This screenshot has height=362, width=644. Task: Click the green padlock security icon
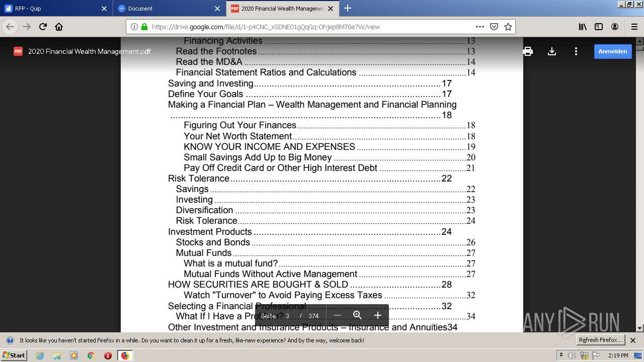(x=144, y=27)
